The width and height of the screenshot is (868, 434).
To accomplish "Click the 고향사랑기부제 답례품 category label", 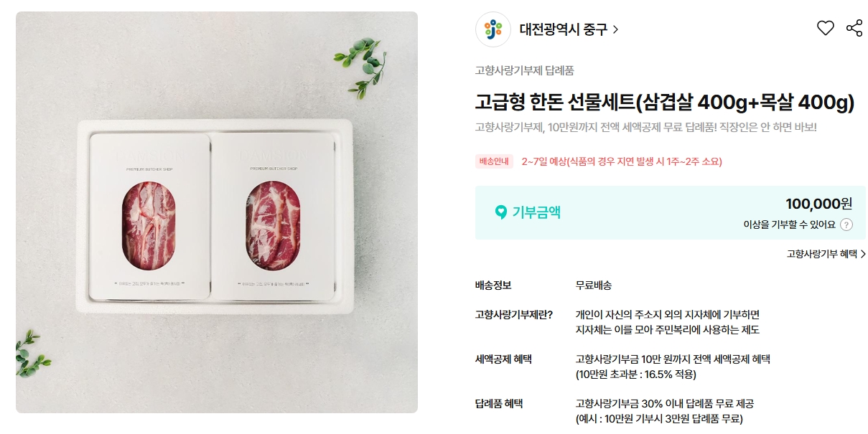I will [x=525, y=70].
